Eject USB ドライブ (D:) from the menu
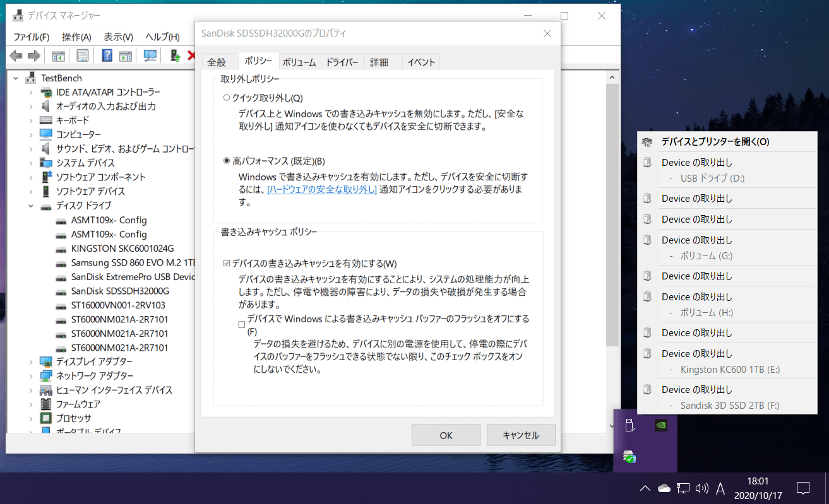 click(727, 170)
